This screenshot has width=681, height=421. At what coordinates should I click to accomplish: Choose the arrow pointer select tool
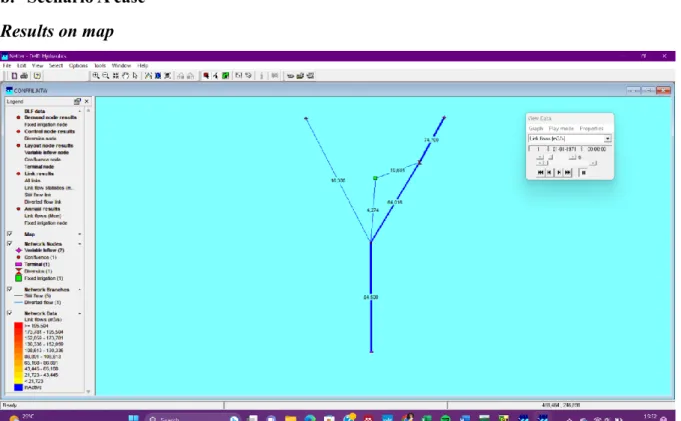(x=135, y=76)
